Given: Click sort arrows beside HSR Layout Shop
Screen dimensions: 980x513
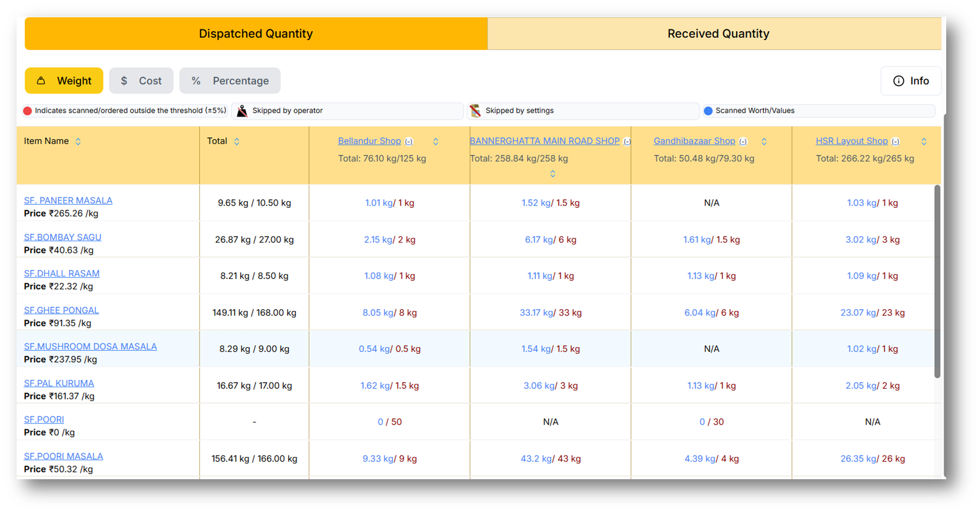Looking at the screenshot, I should [x=923, y=141].
